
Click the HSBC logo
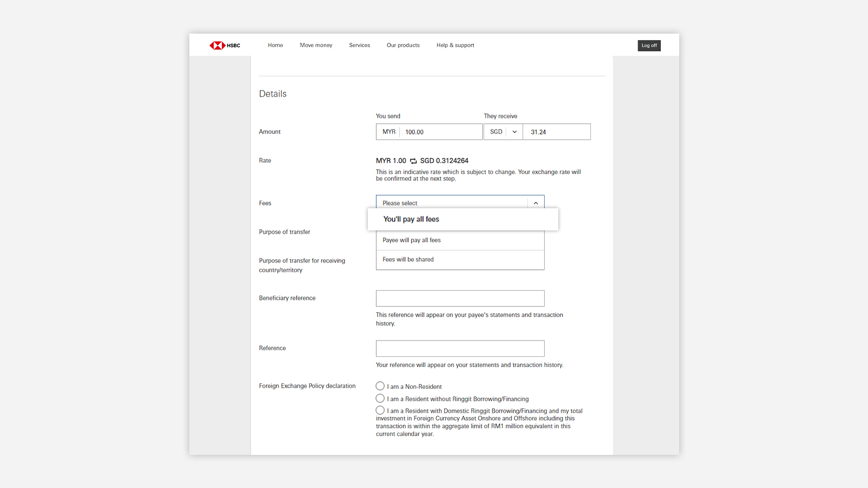pyautogui.click(x=225, y=46)
